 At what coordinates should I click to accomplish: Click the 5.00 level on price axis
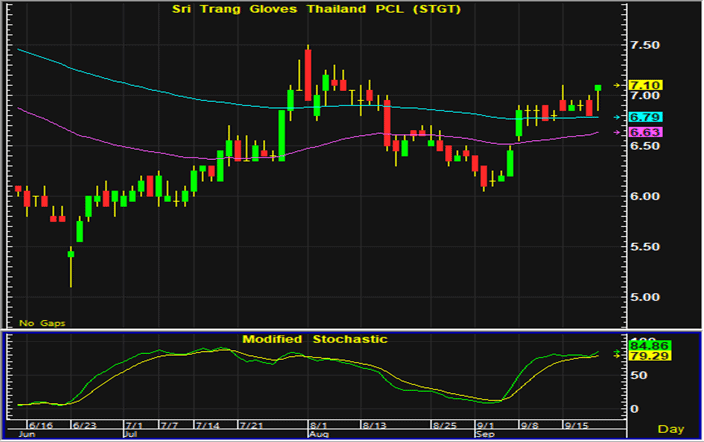[x=643, y=297]
